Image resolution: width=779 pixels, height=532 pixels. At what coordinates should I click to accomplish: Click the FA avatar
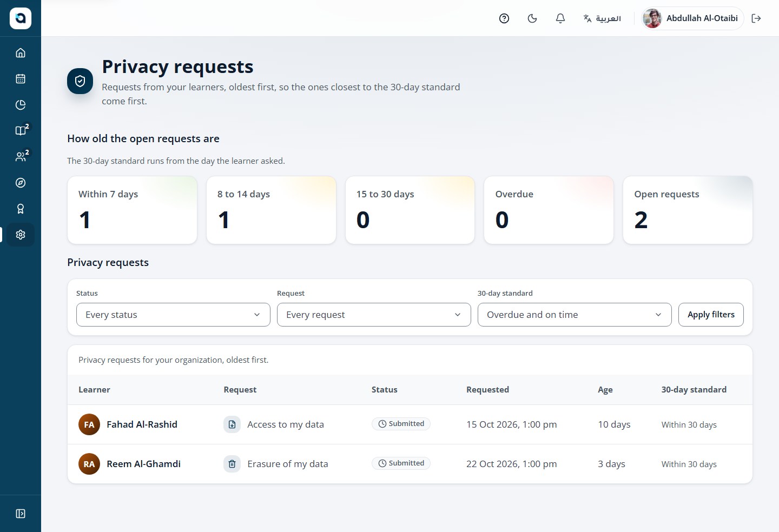click(89, 424)
